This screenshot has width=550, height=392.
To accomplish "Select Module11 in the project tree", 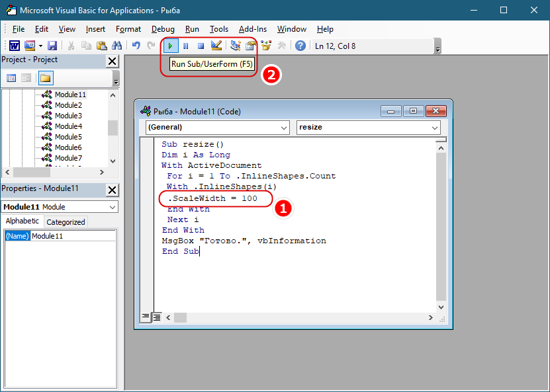I will click(70, 95).
